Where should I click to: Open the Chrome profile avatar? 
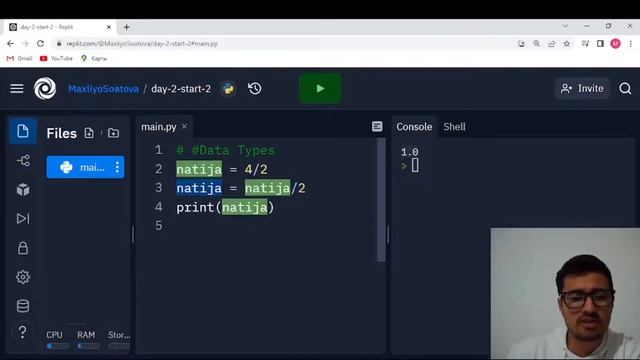pyautogui.click(x=616, y=43)
